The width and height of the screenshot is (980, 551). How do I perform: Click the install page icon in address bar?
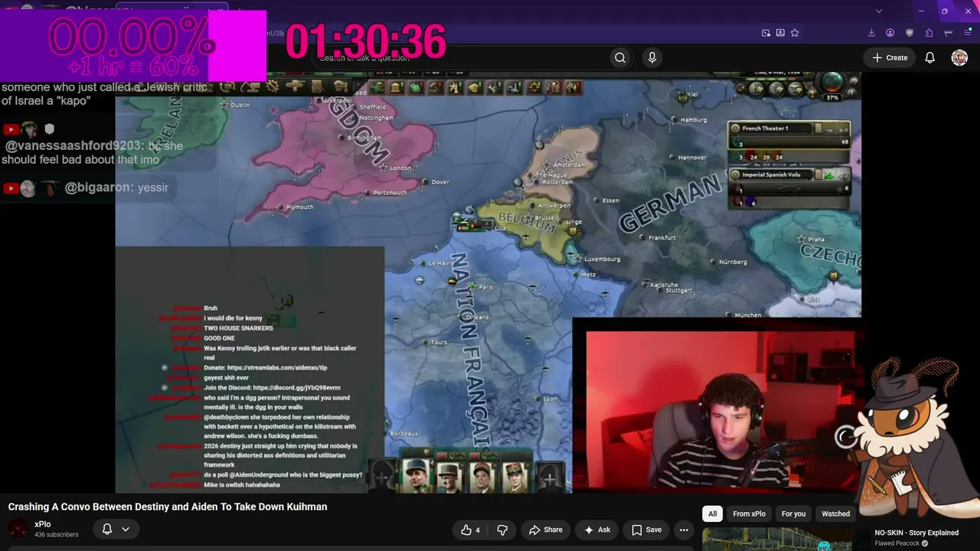[x=780, y=33]
